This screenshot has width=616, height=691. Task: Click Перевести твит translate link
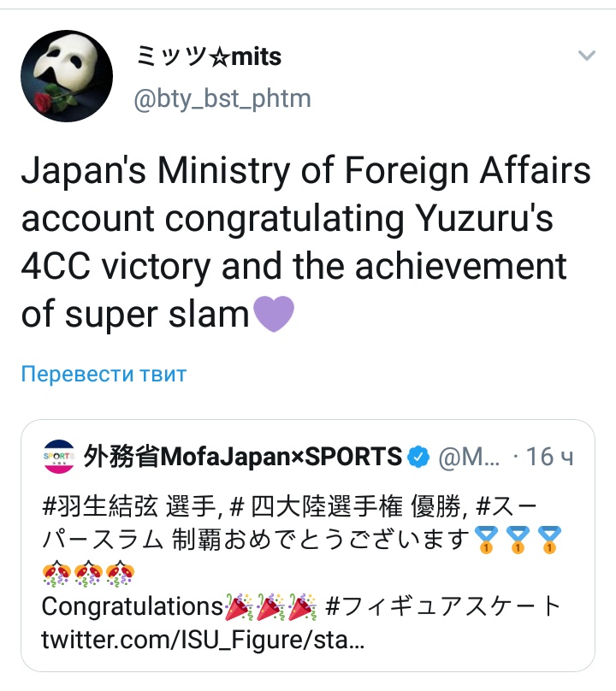(x=104, y=374)
